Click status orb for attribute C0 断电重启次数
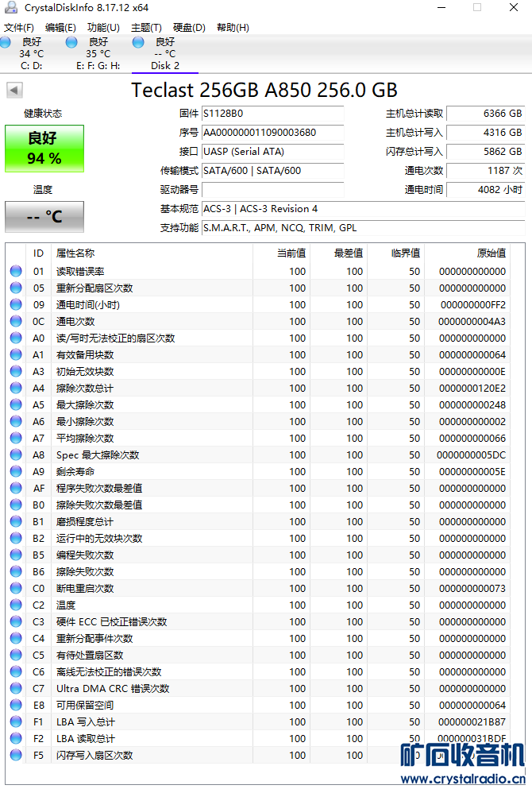 coord(16,588)
